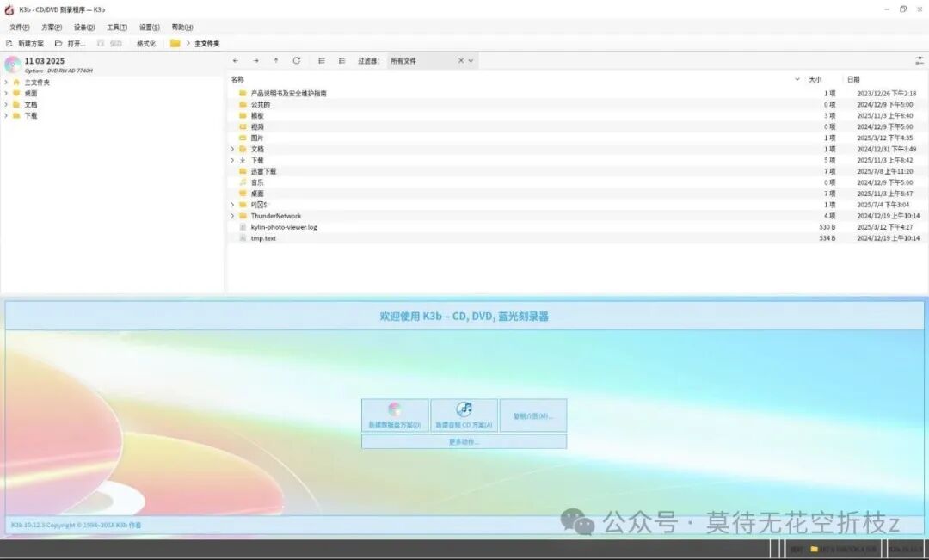The image size is (929, 560).
Task: Clear the 所有文件 filter with the X icon
Action: pos(461,60)
